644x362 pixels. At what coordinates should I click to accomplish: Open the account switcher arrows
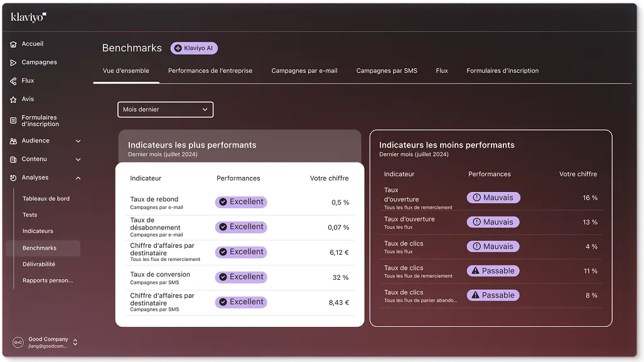(75, 343)
